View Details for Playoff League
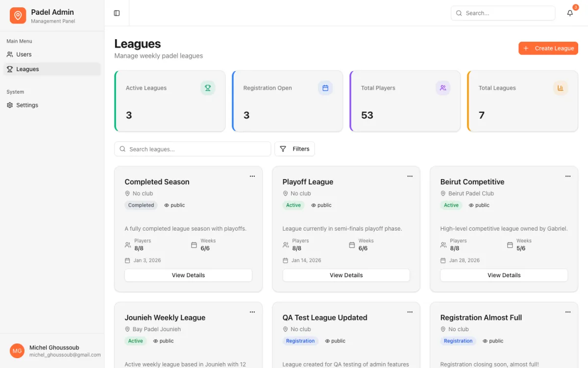 tap(346, 275)
